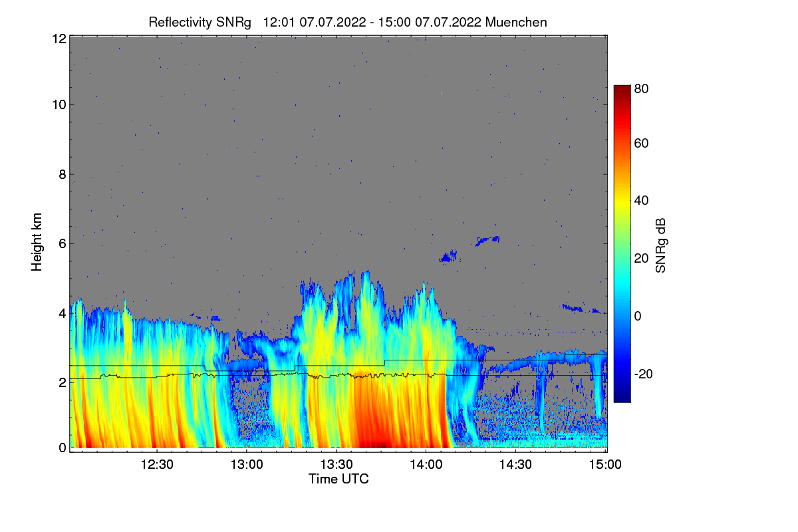Click the plot title 'Reflectivity SNRg'

point(199,22)
